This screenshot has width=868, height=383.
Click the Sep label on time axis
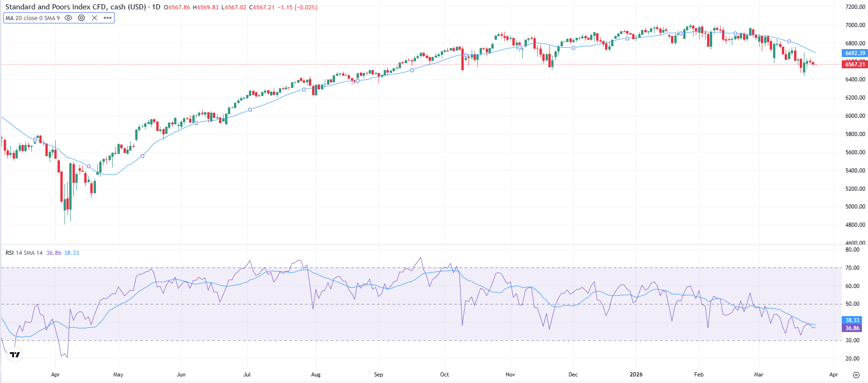(x=379, y=375)
